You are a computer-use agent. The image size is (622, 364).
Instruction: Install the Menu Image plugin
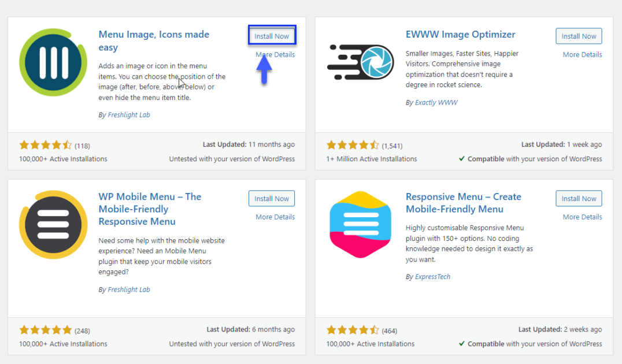click(272, 35)
